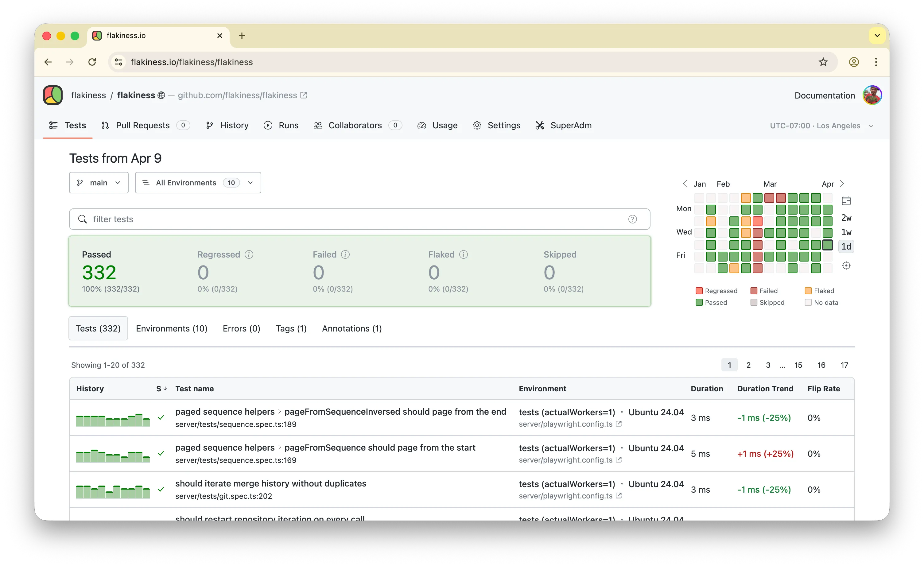Select the 1w time range
Screen dimensions: 924x566
[x=846, y=232]
